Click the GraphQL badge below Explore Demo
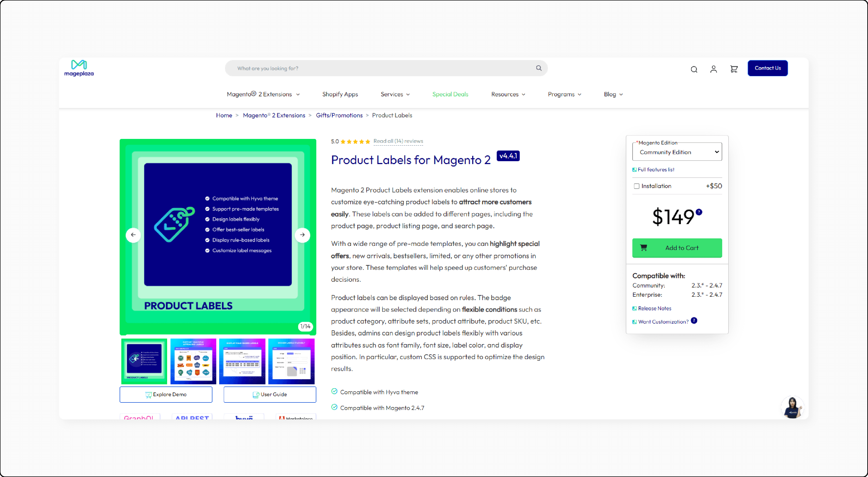The image size is (868, 477). (x=140, y=416)
